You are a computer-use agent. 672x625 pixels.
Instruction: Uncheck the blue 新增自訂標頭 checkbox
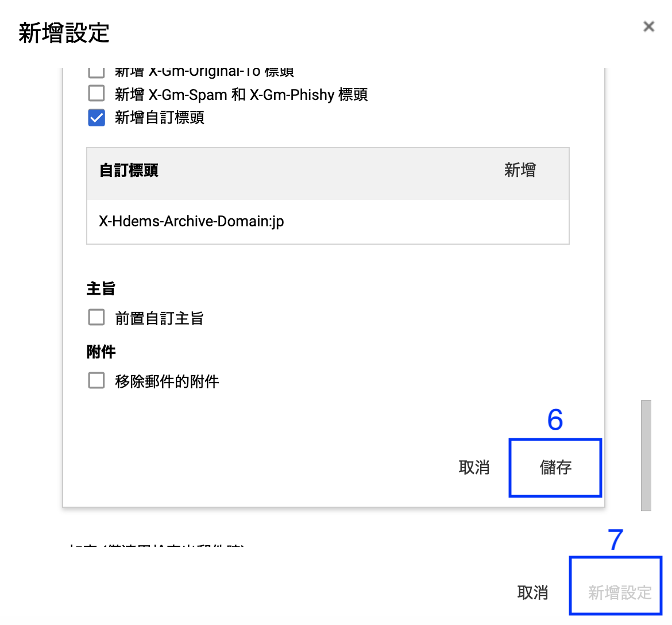pyautogui.click(x=96, y=117)
